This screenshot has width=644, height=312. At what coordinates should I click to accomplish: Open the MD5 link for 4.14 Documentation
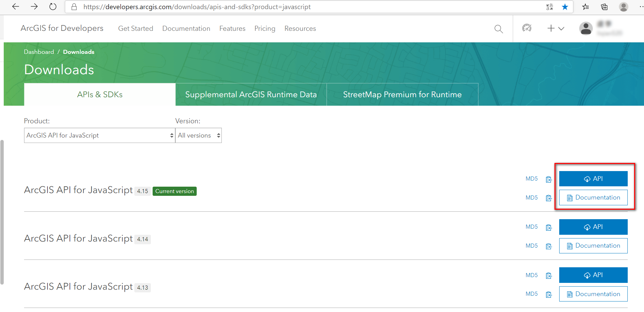(x=532, y=246)
